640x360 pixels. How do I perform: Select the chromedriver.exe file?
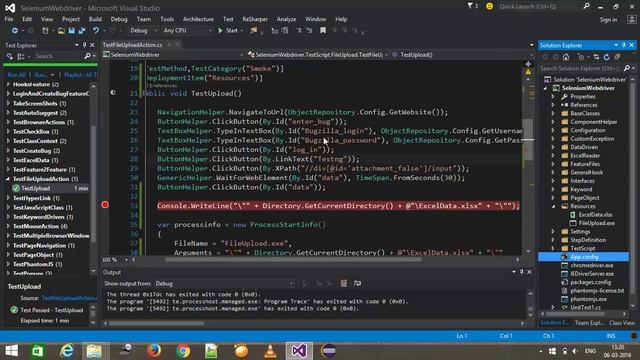(x=592, y=265)
